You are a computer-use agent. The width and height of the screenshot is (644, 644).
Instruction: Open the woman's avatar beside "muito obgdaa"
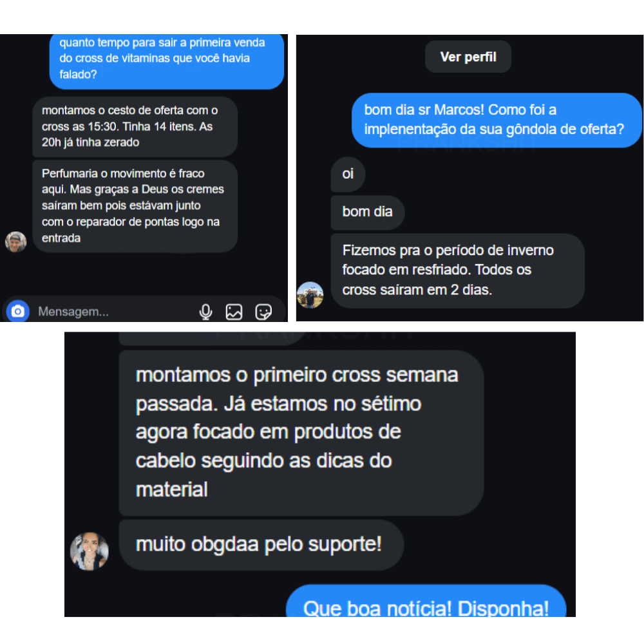(x=90, y=551)
